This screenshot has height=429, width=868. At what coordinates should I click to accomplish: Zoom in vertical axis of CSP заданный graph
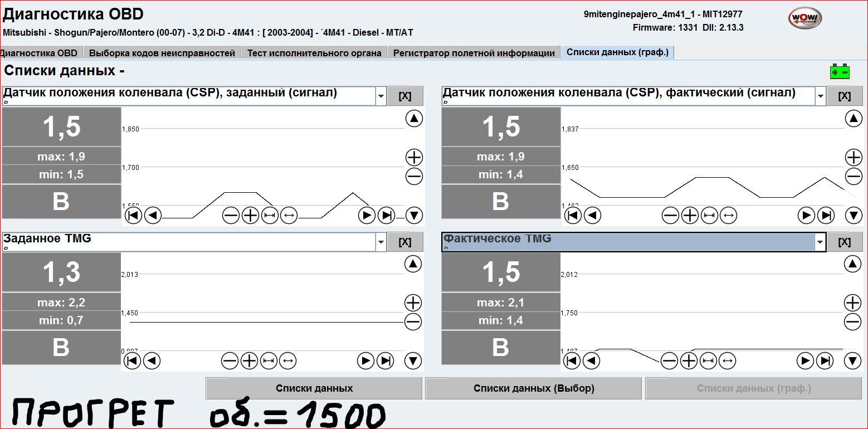(414, 157)
